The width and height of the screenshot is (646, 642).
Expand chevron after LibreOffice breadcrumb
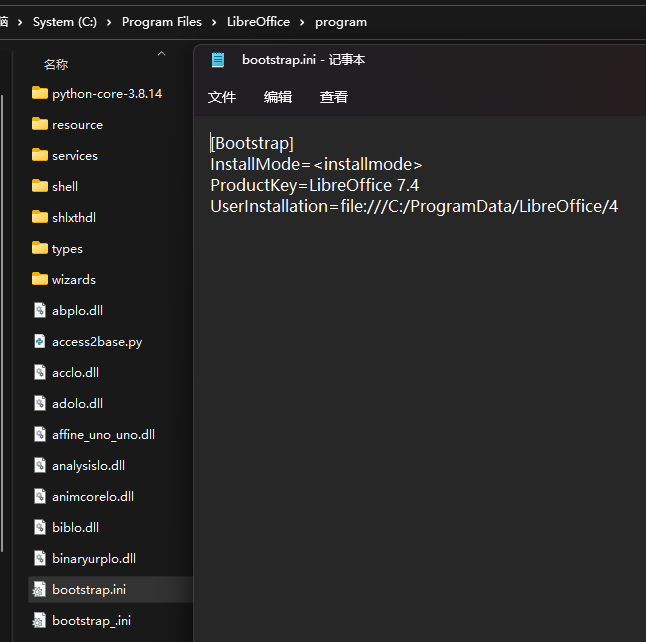coord(302,22)
